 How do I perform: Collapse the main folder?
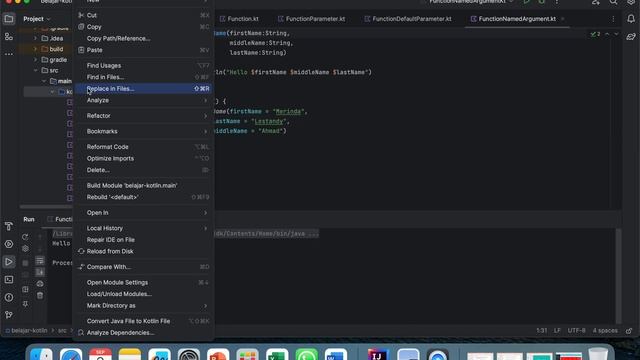(44, 81)
